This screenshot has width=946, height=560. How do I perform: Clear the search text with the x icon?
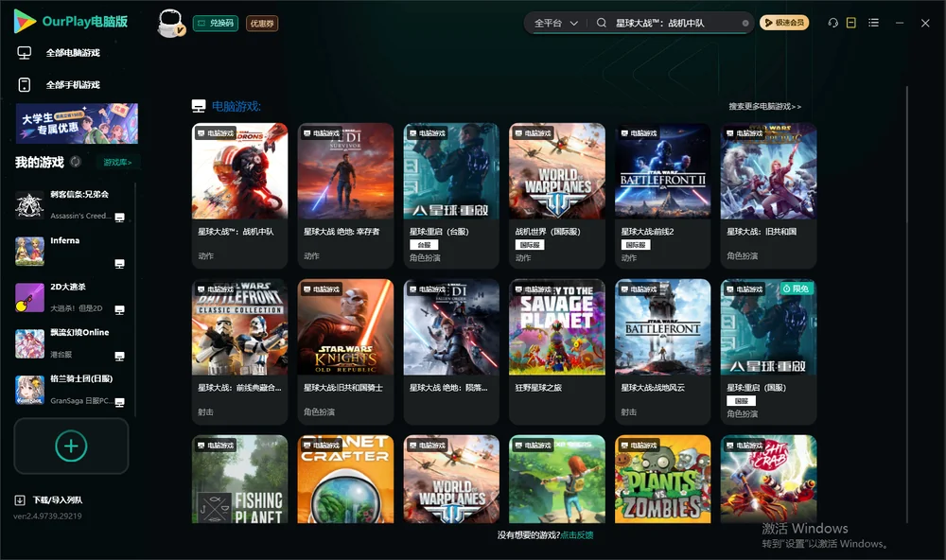point(745,24)
